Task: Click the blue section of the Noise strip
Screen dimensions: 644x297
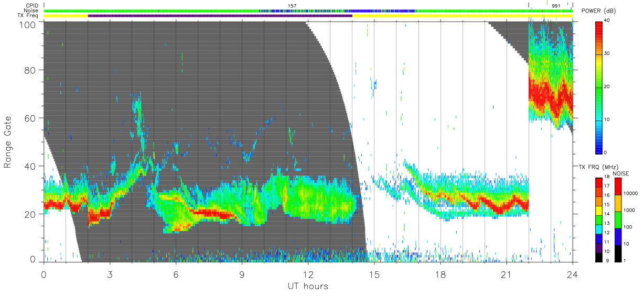Action: (382, 10)
